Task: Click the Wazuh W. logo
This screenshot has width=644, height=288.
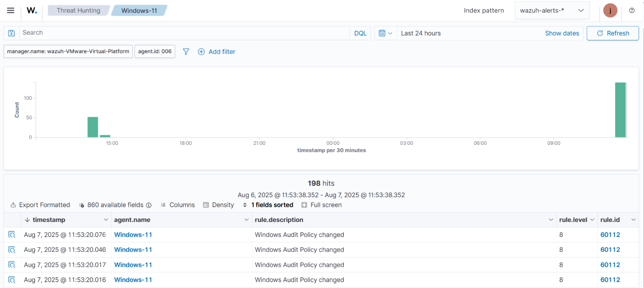Action: (32, 10)
